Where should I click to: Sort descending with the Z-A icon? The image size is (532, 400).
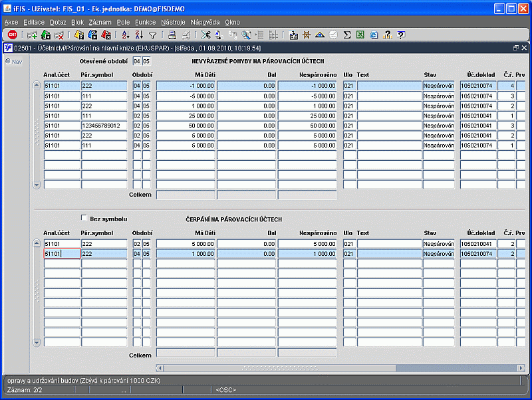point(139,35)
